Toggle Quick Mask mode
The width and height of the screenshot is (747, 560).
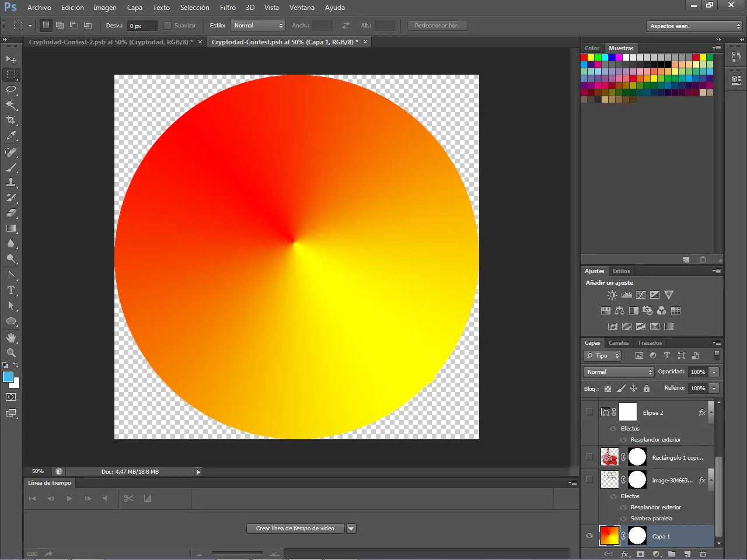(11, 397)
